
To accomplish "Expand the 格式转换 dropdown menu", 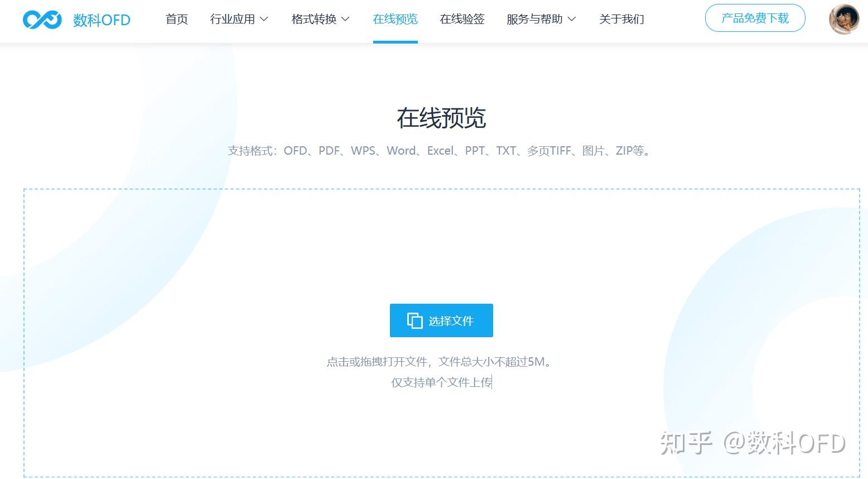I will (314, 18).
